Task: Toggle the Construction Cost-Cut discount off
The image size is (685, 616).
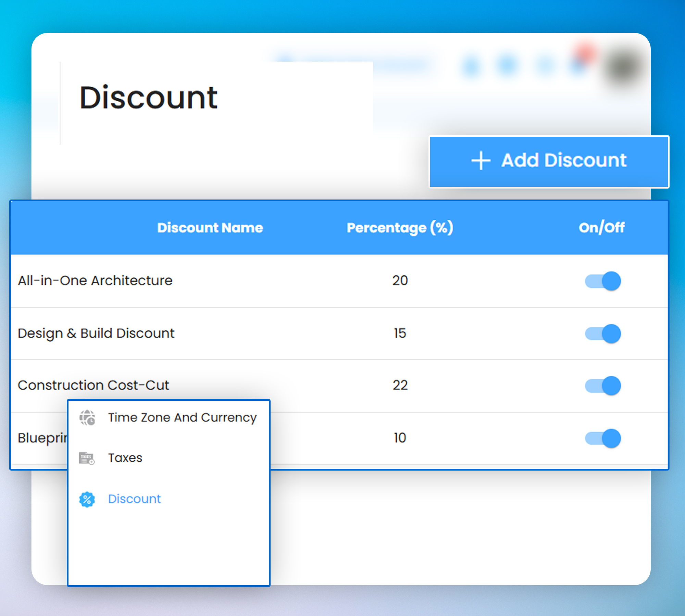Action: point(603,386)
